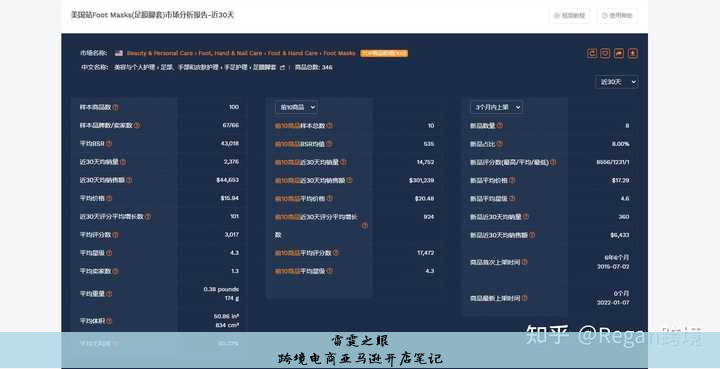Click the 平均评分数 value 3,017
The image size is (720, 369).
click(231, 235)
